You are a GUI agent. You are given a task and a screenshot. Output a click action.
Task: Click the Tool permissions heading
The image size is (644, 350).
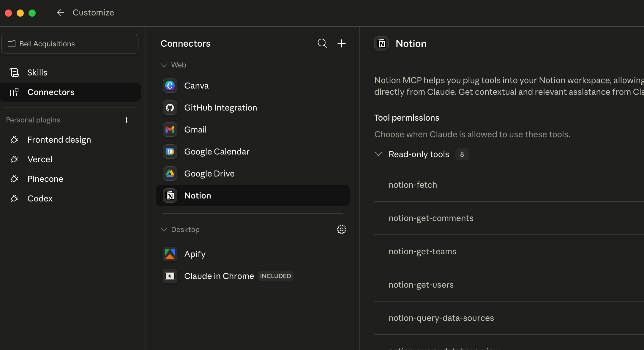pyautogui.click(x=407, y=118)
